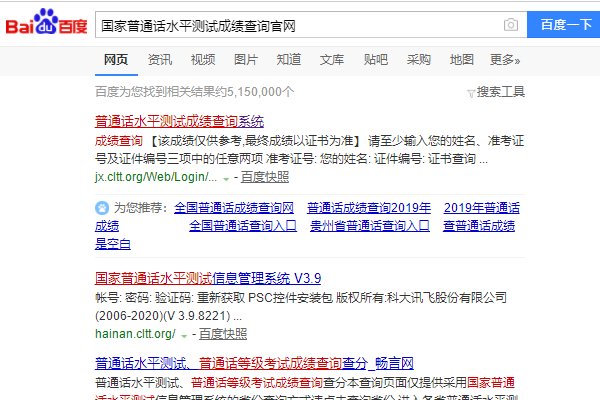Expand the arrow next to jx.cltt.org URL
The height and width of the screenshot is (400, 600).
[x=226, y=179]
